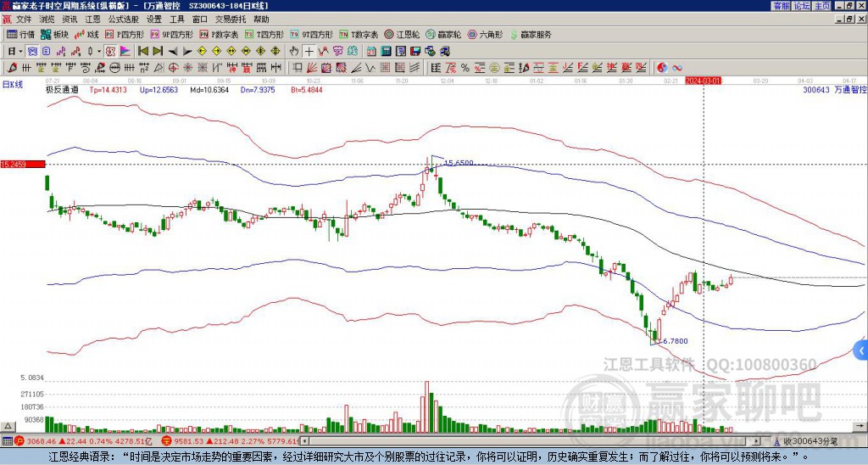Select the zigzag line drawing tool
The width and height of the screenshot is (868, 465).
pyautogui.click(x=370, y=68)
